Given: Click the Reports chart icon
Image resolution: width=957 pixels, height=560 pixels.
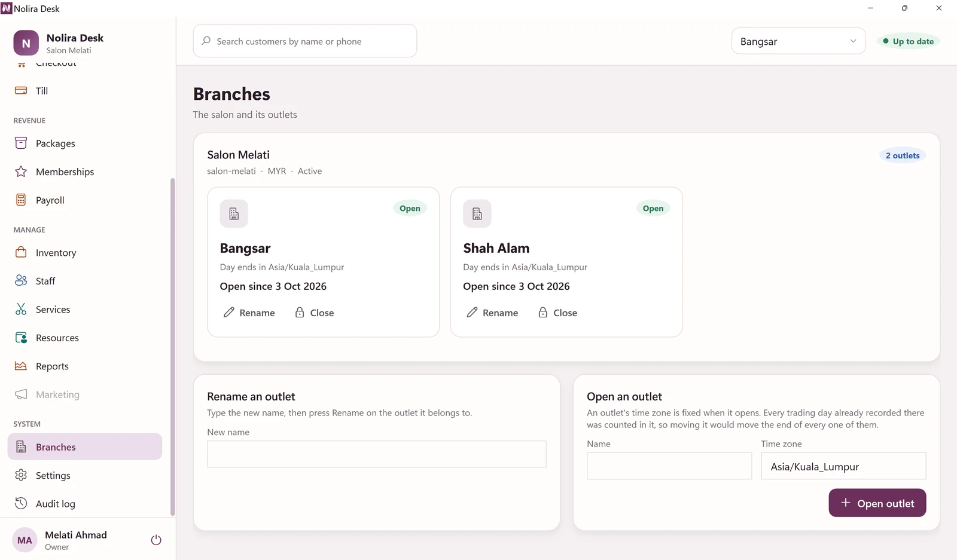Looking at the screenshot, I should coord(21,366).
